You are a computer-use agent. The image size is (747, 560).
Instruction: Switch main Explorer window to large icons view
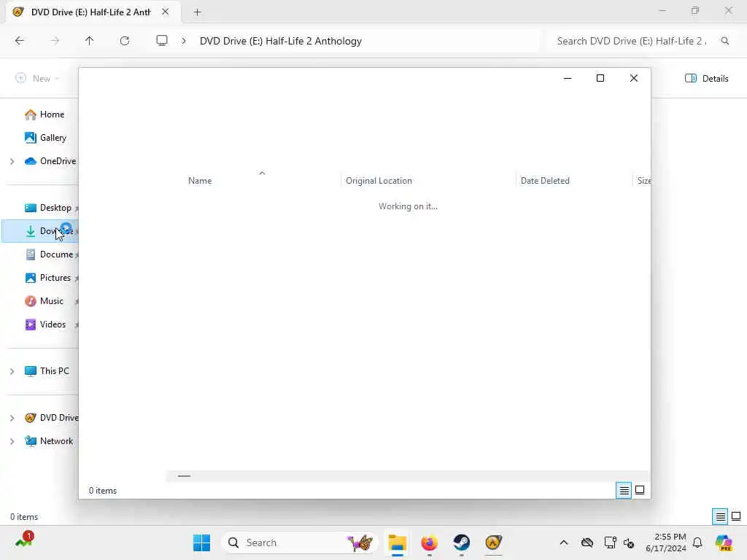point(736,516)
